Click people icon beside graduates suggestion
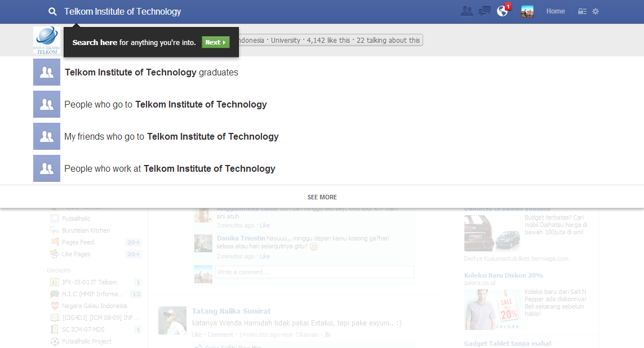644x348 pixels. (x=47, y=72)
